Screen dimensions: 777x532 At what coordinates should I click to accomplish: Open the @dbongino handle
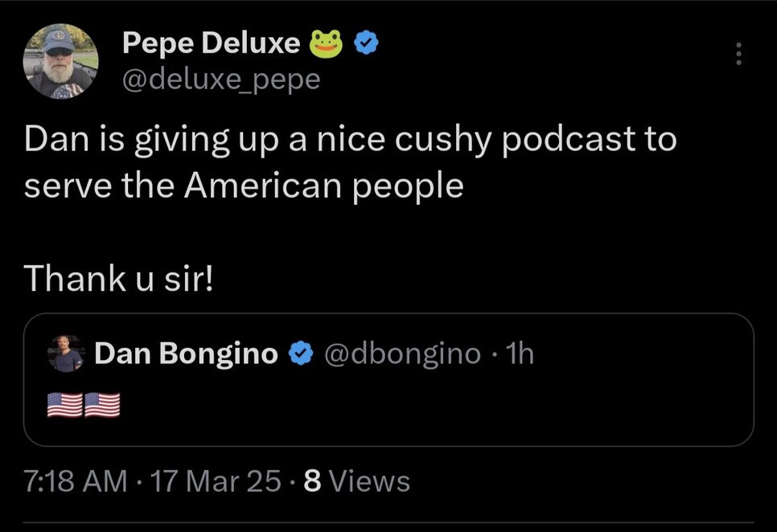click(x=402, y=354)
